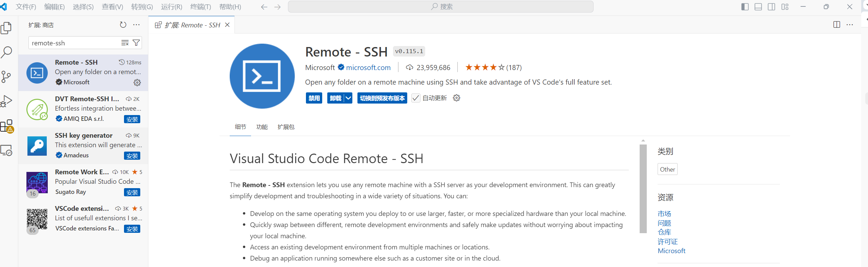Switch to the 功能 tab
868x267 pixels.
(x=262, y=127)
